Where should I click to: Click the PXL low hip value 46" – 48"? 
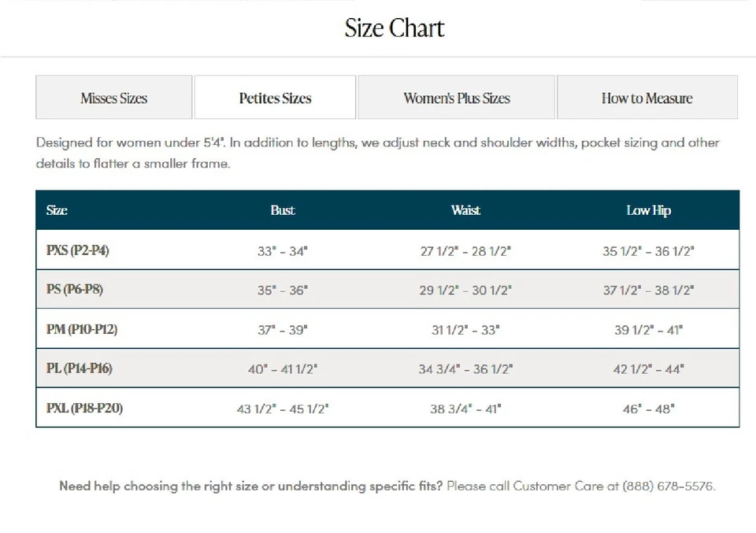tap(648, 409)
